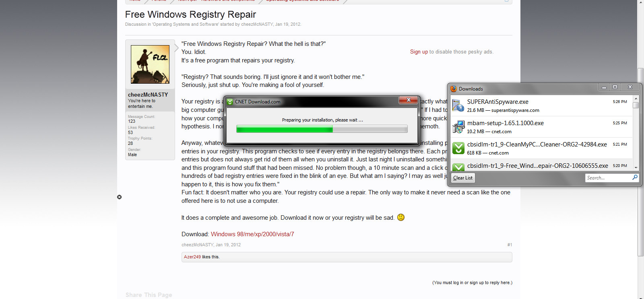This screenshot has height=299, width=644.
Task: Close the Downloads window
Action: point(630,87)
